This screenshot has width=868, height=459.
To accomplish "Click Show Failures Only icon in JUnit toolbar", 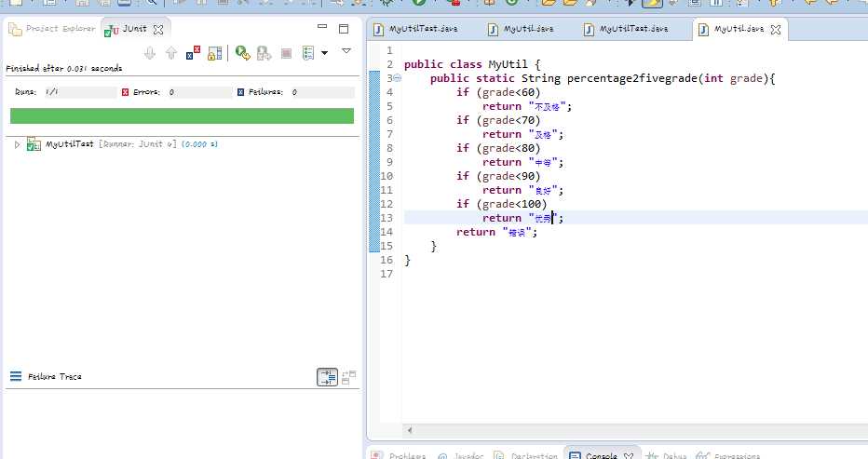I will pyautogui.click(x=193, y=53).
